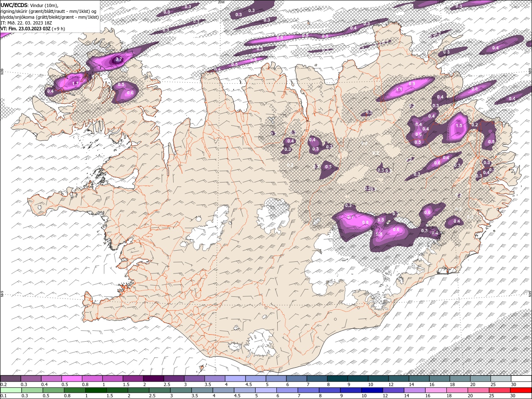Click the top-row swatch starting at 7
Image resolution: width=532 pixels, height=399 pixels.
(x=316, y=379)
